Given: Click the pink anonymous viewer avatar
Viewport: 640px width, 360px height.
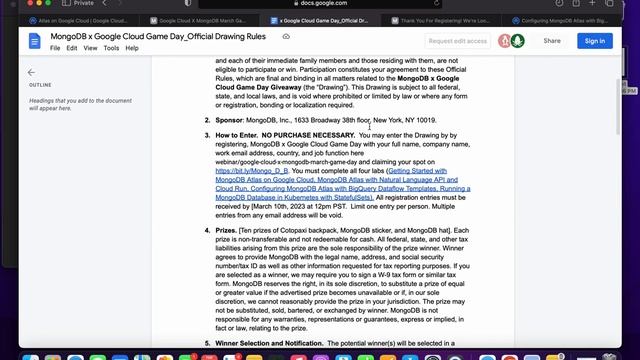Looking at the screenshot, I should pyautogui.click(x=505, y=41).
